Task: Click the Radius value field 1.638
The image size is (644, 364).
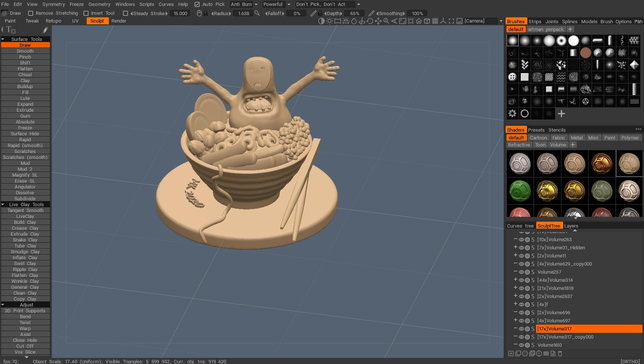Action: click(244, 13)
